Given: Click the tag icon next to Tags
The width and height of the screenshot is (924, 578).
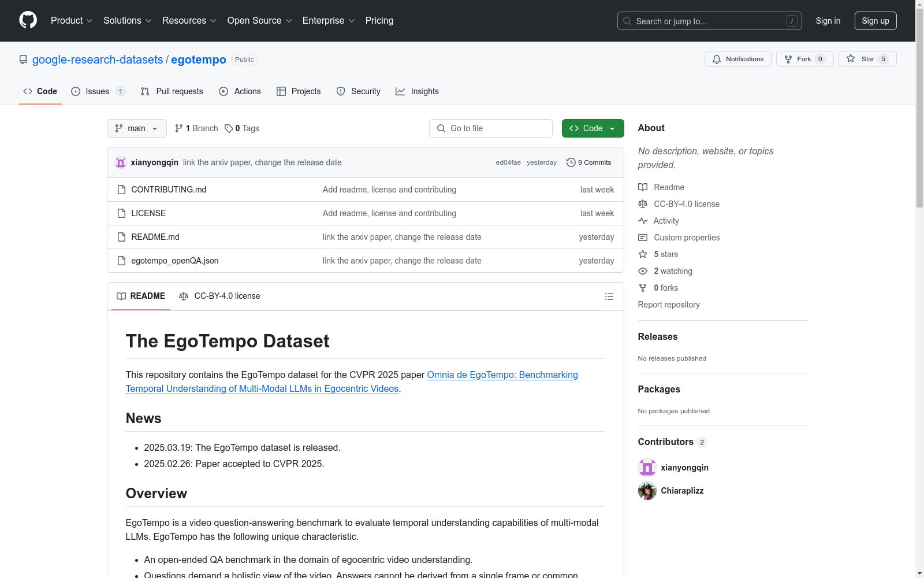Looking at the screenshot, I should [229, 128].
